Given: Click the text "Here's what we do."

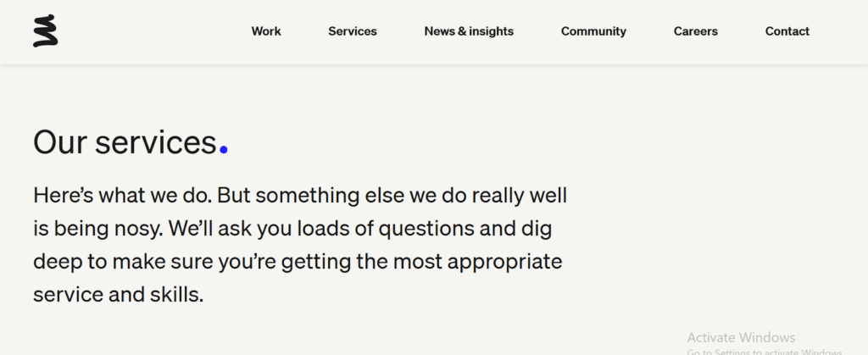Looking at the screenshot, I should [122, 196].
